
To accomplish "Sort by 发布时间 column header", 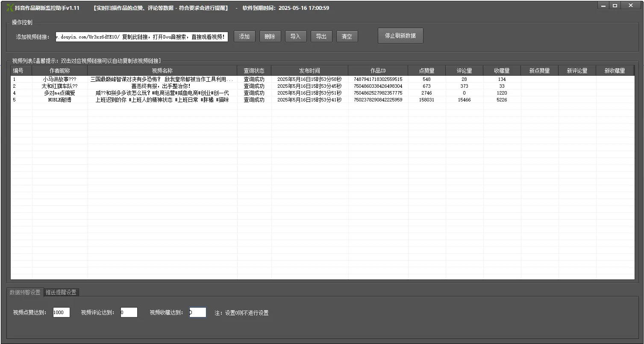I will coord(309,71).
